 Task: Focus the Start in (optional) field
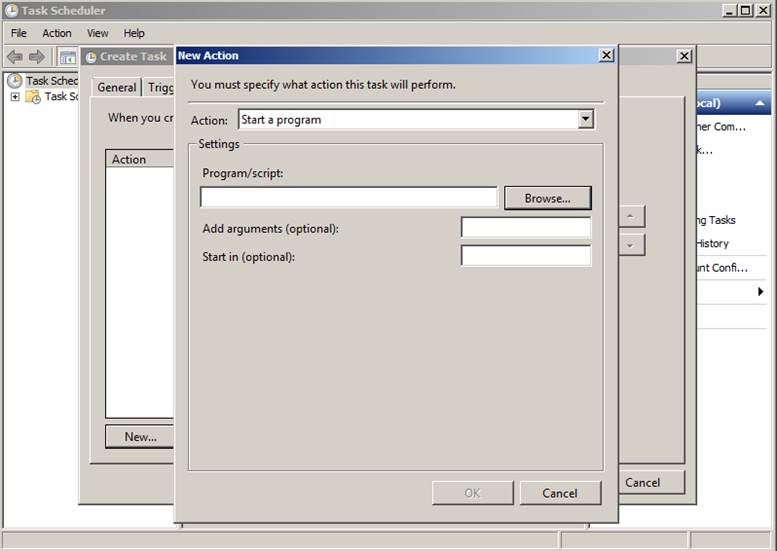[526, 256]
